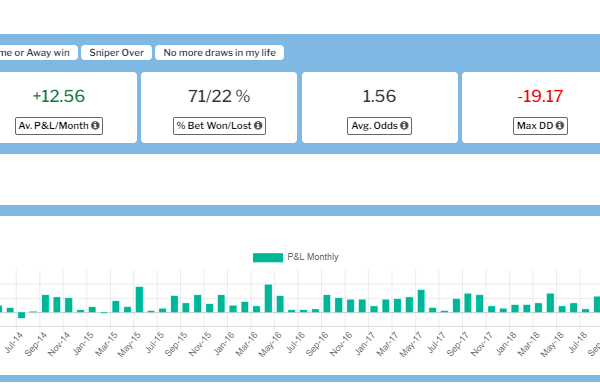Click the tallest bar at May-16
Image resolution: width=600 pixels, height=390 pixels.
[x=269, y=299]
